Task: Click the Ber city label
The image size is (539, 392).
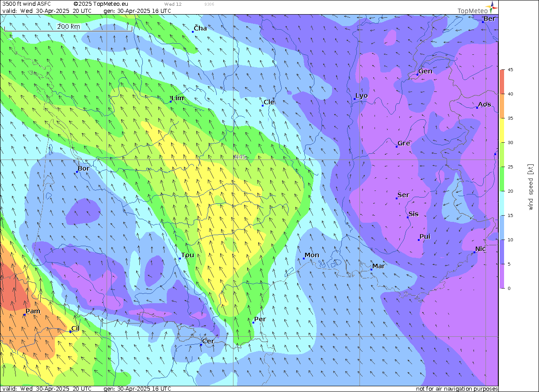Action: coord(489,19)
